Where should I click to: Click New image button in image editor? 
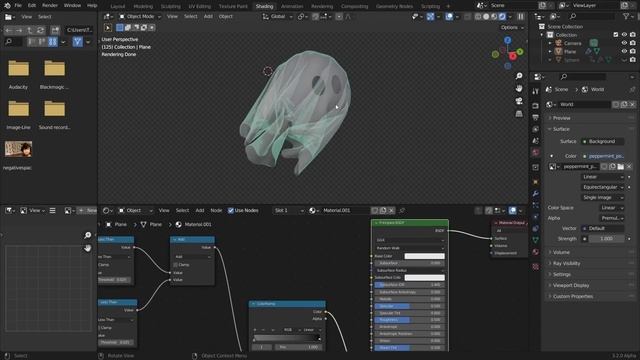(x=87, y=211)
